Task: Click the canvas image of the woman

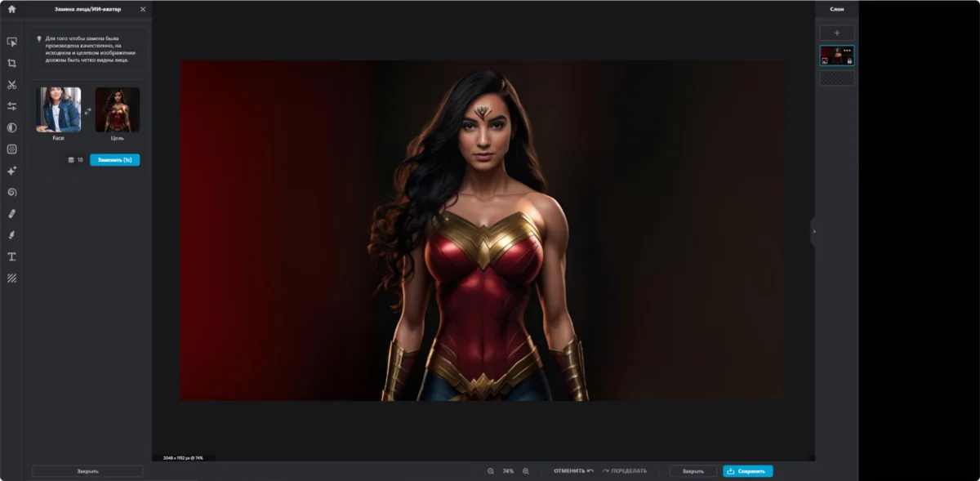Action: 482,230
